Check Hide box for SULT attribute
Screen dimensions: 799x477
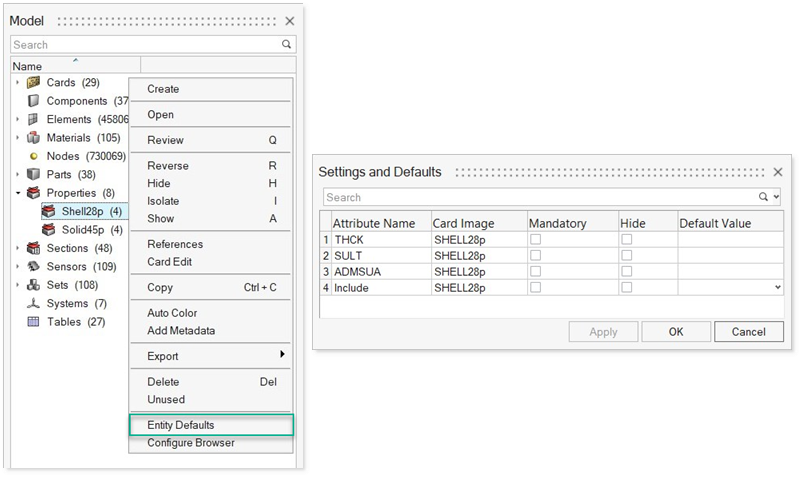pos(626,256)
